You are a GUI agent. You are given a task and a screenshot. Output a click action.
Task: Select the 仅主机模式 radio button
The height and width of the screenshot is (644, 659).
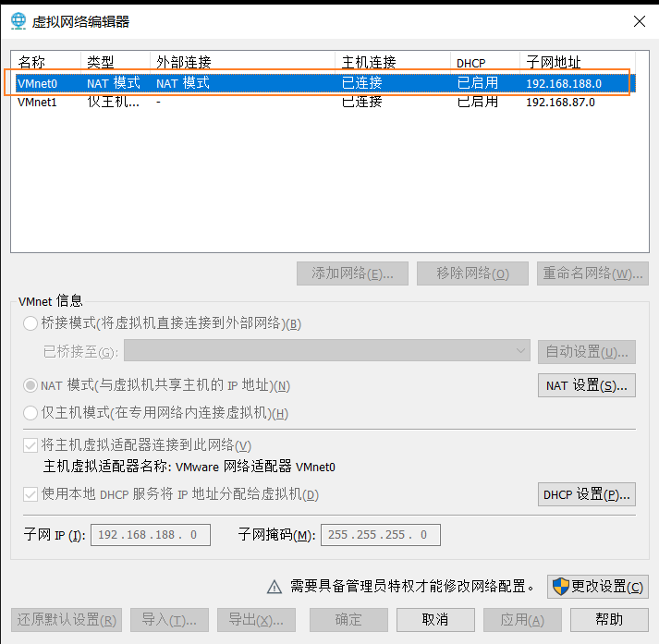(x=31, y=413)
